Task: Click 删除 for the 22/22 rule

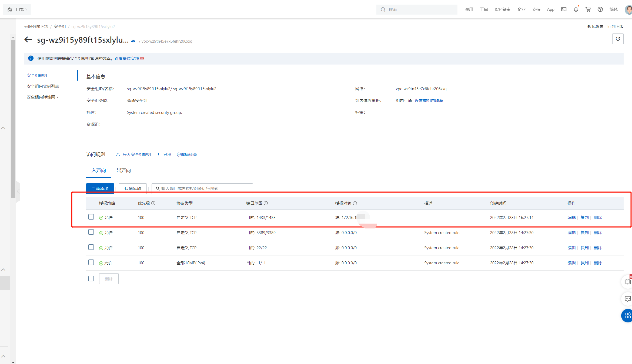Action: coord(598,248)
